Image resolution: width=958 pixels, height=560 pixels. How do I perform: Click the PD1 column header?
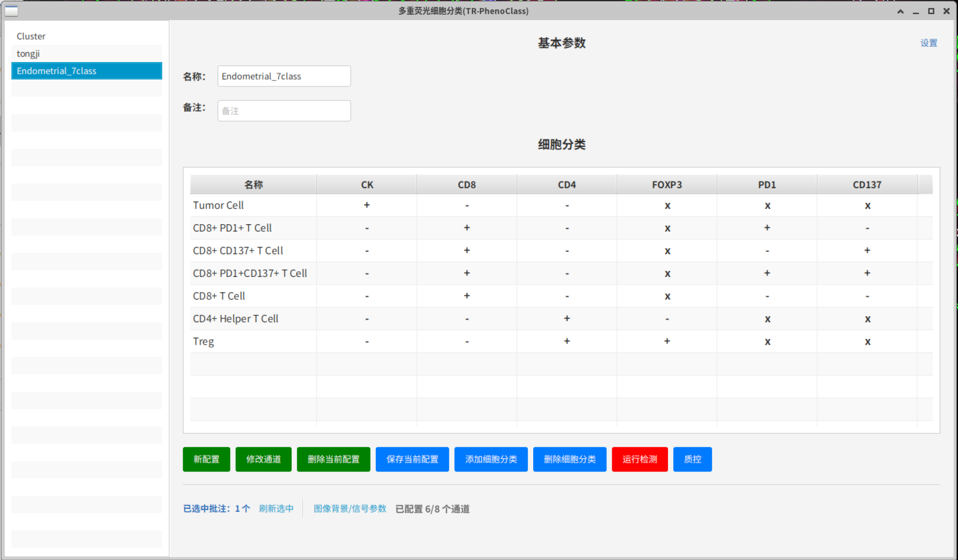point(767,185)
